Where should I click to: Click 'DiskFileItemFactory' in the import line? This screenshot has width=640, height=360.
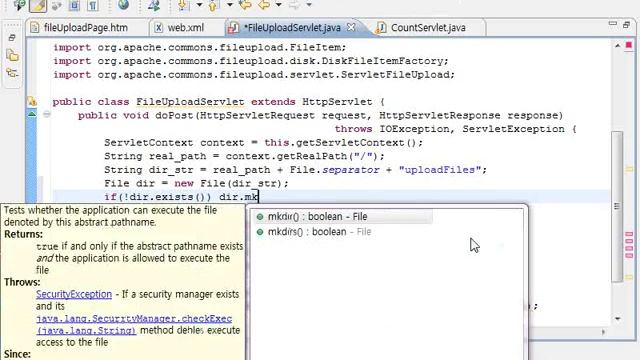[x=382, y=61]
